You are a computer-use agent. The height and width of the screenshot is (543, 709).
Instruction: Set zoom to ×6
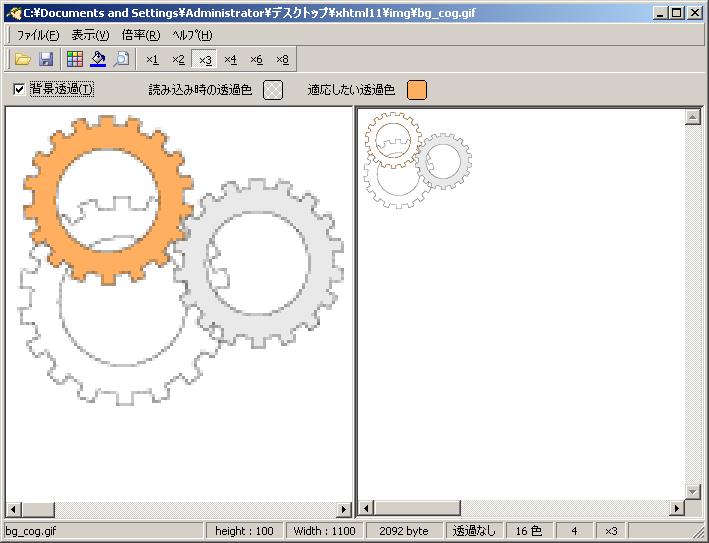(256, 60)
